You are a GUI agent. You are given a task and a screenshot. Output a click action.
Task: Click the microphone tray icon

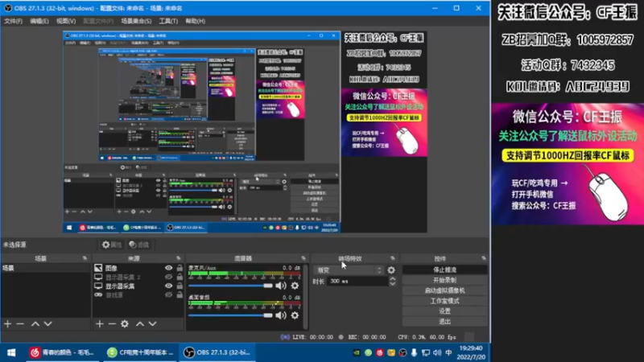tap(414, 352)
